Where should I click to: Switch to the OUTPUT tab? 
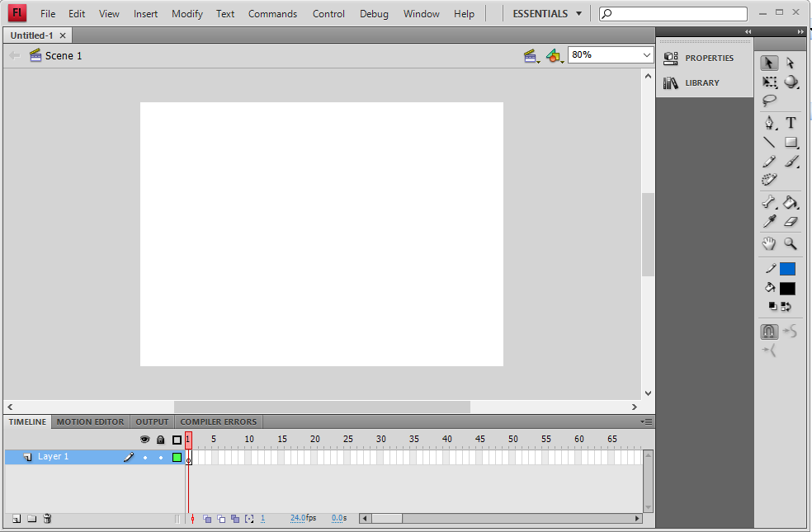[x=152, y=421]
